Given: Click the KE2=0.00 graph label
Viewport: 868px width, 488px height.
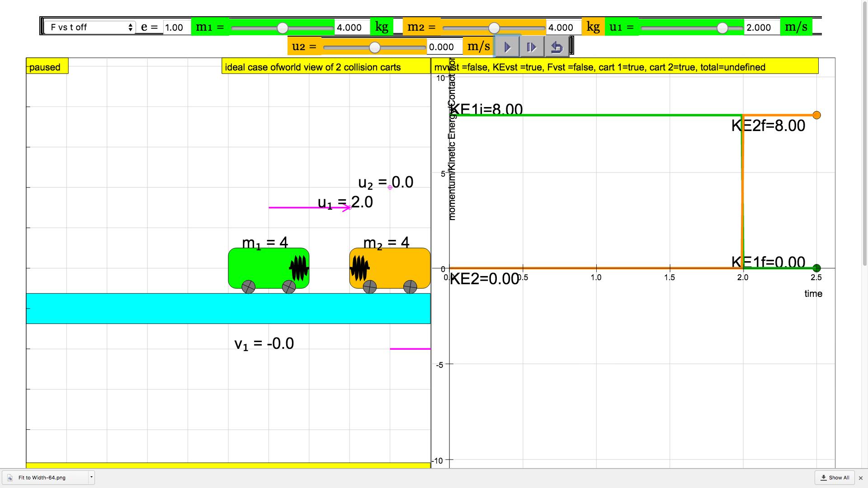Looking at the screenshot, I should pos(484,279).
